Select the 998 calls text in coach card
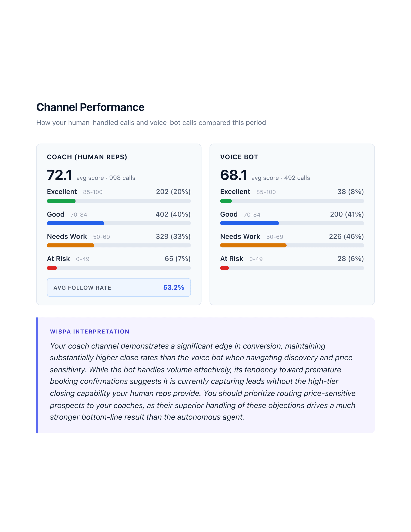 122,178
